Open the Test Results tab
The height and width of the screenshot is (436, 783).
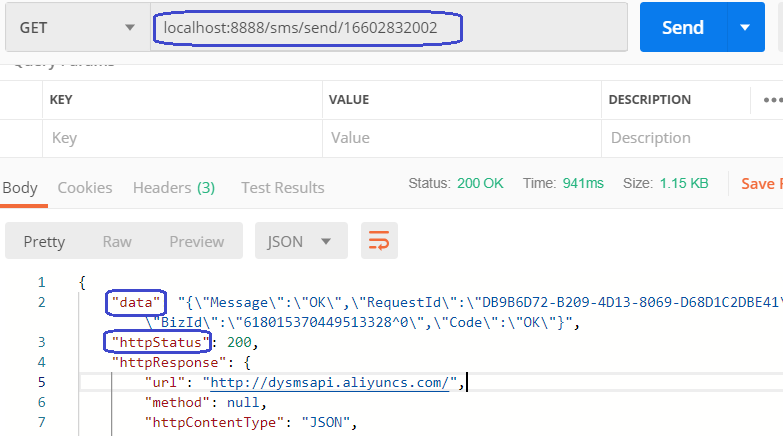pos(283,188)
